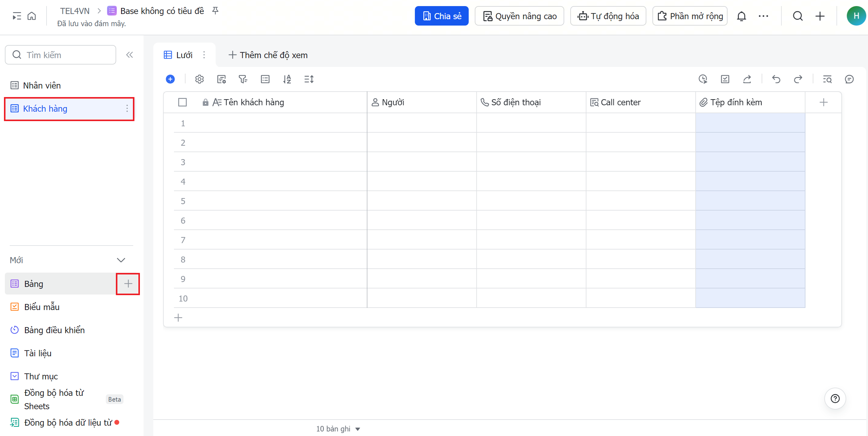Open the notifications bell
Image resolution: width=868 pixels, height=436 pixels.
pyautogui.click(x=741, y=16)
